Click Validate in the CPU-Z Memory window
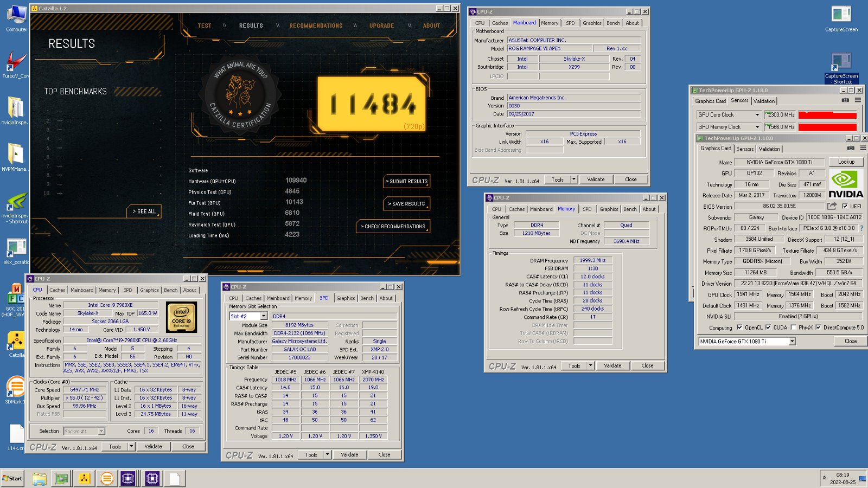The width and height of the screenshot is (868, 488). tap(612, 365)
